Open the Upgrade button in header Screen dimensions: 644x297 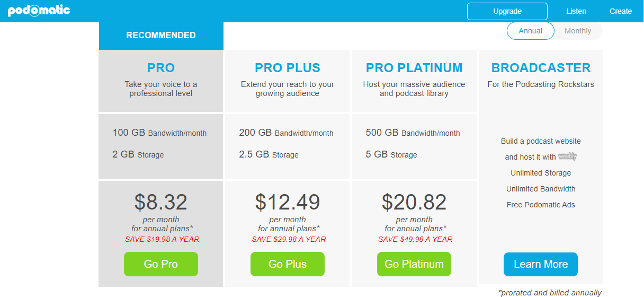point(507,11)
